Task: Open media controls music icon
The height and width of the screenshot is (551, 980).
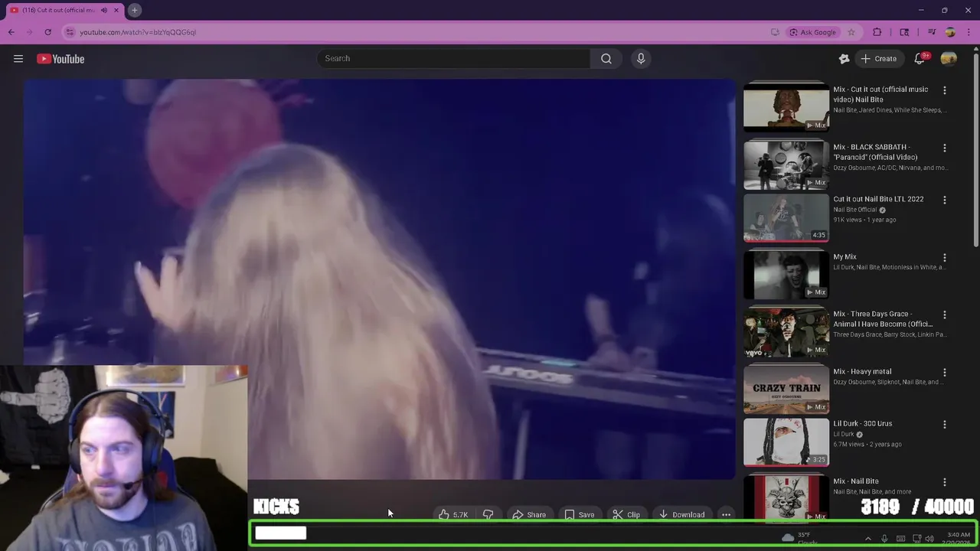Action: click(x=932, y=32)
